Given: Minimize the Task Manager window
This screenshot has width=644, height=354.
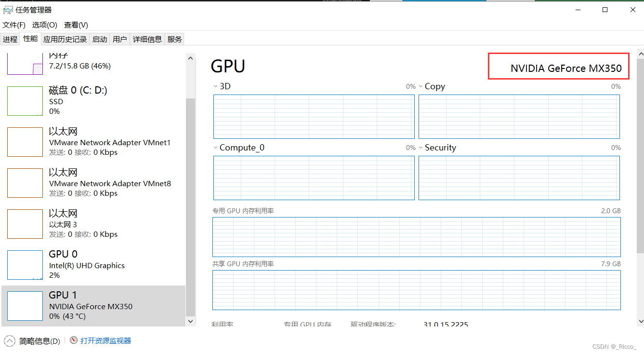Looking at the screenshot, I should click(x=578, y=10).
